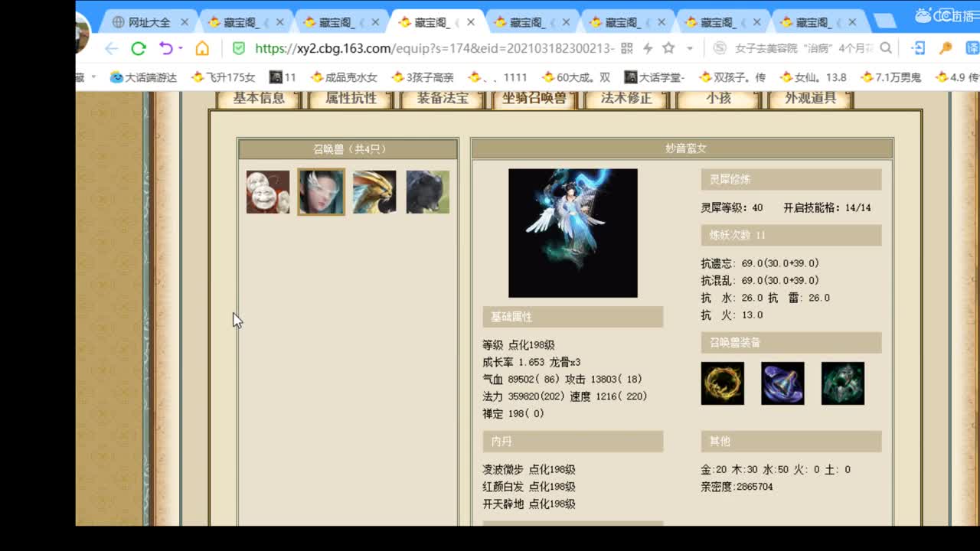Select the golden ring pet equipment icon
This screenshot has height=551, width=980.
(x=722, y=383)
